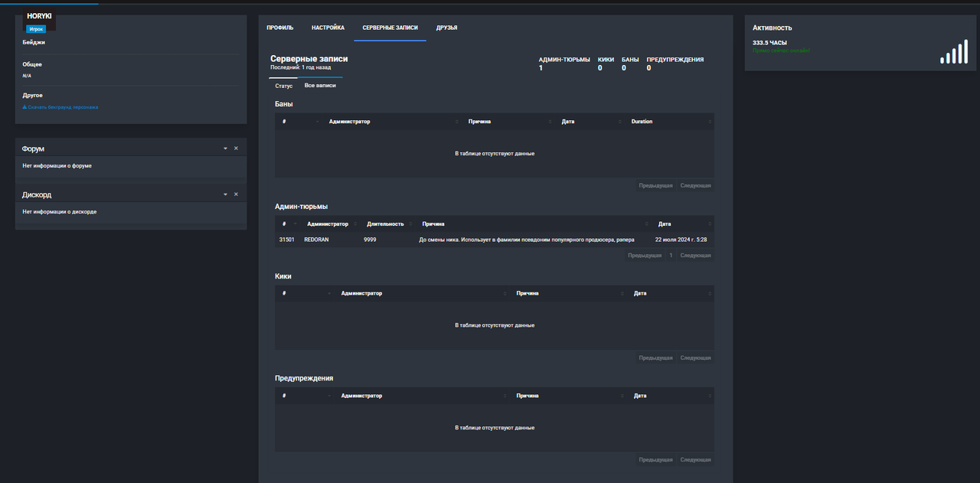The width and height of the screenshot is (980, 483).
Task: Sort the bans table by Администратор
Action: pyautogui.click(x=392, y=122)
